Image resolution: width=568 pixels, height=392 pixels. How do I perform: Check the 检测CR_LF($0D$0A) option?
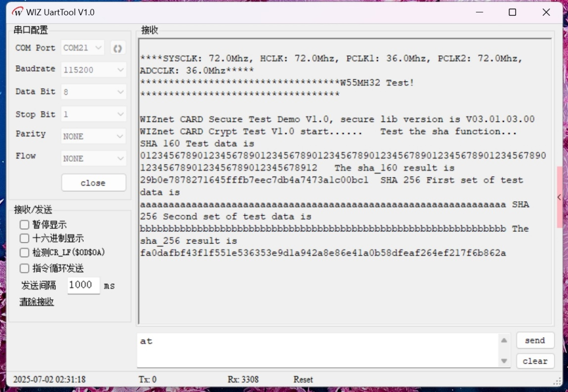tap(25, 253)
